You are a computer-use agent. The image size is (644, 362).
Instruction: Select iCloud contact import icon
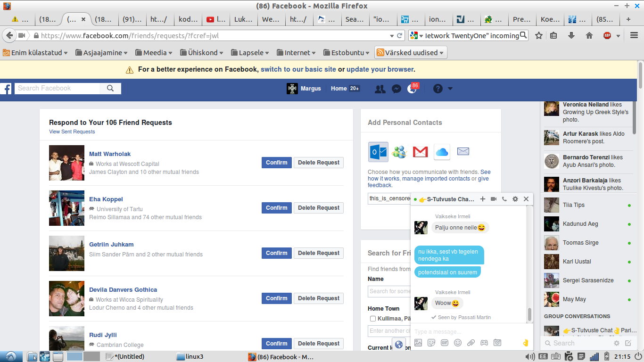(442, 152)
